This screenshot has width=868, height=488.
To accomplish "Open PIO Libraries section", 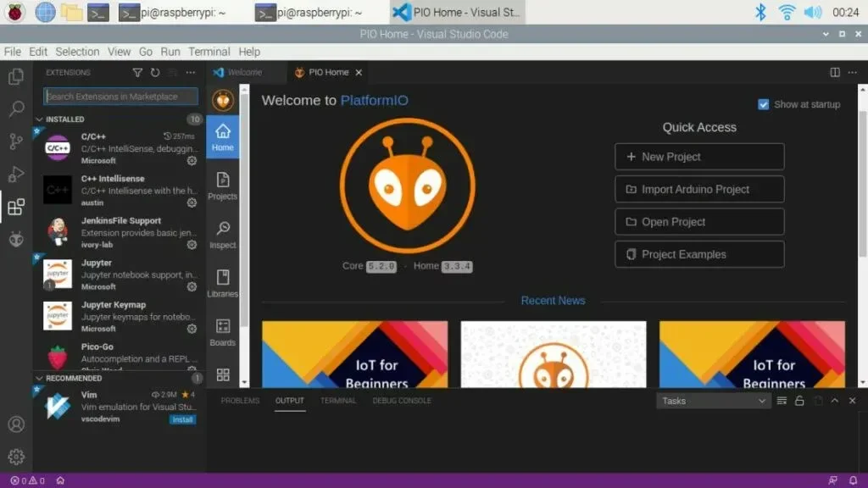I will [223, 283].
